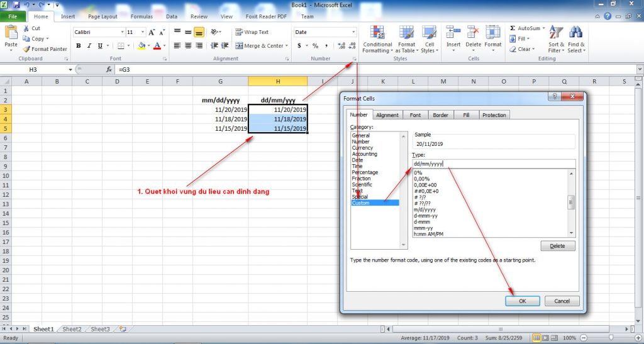Open the font size dropdown
Viewport: 644px width, 344px height.
pos(143,32)
